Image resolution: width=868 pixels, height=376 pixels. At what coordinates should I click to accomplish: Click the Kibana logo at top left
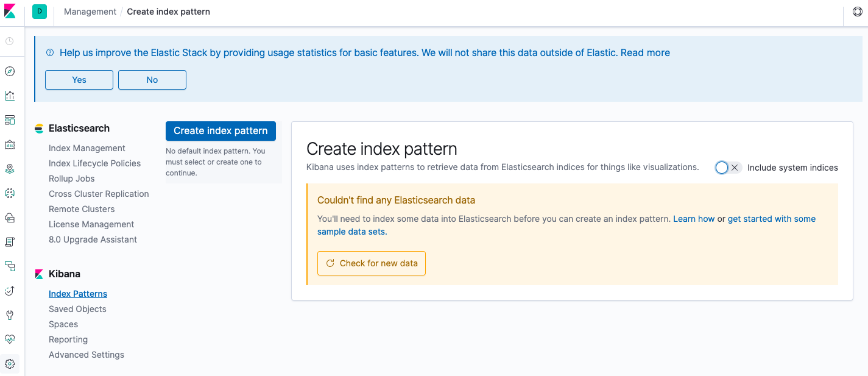pos(10,11)
